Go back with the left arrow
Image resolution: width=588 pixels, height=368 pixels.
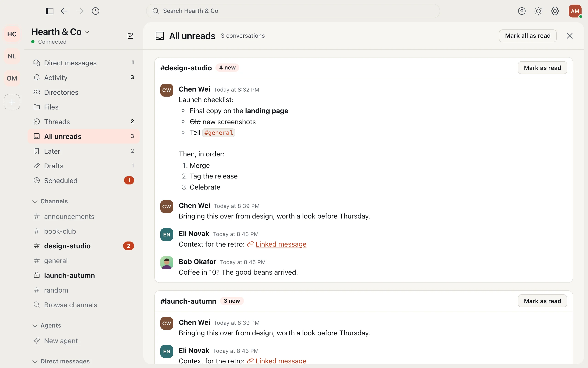coord(64,11)
